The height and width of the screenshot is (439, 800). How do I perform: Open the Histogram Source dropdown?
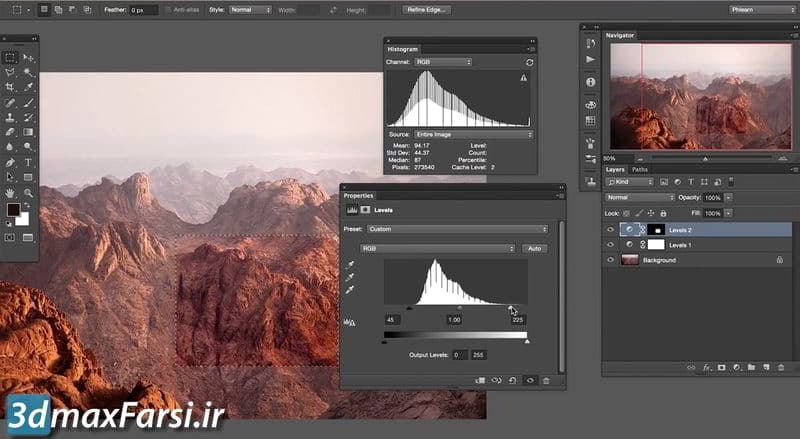[474, 135]
